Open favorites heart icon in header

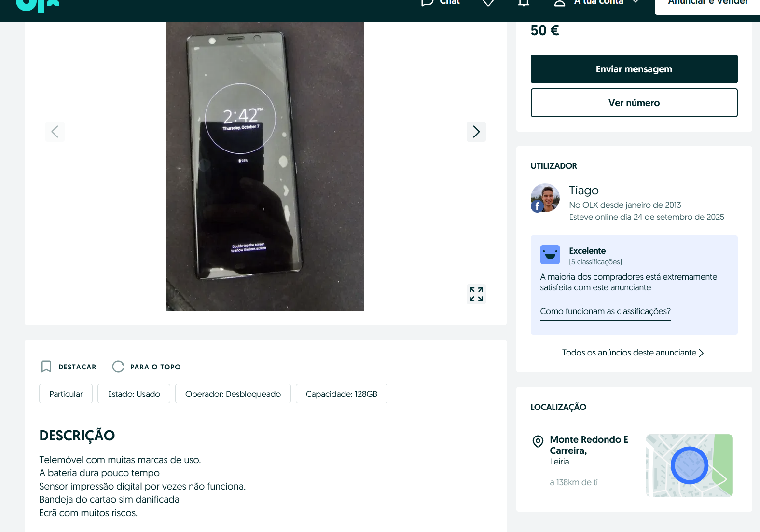point(488,3)
